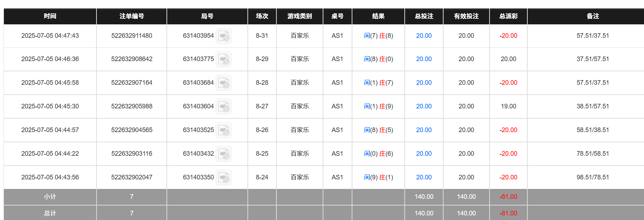Click bet number 522632911480
This screenshot has width=644, height=220.
pos(131,36)
